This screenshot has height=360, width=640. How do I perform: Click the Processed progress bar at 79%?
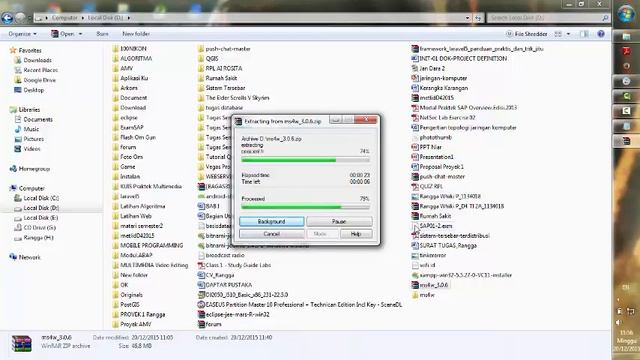click(305, 207)
